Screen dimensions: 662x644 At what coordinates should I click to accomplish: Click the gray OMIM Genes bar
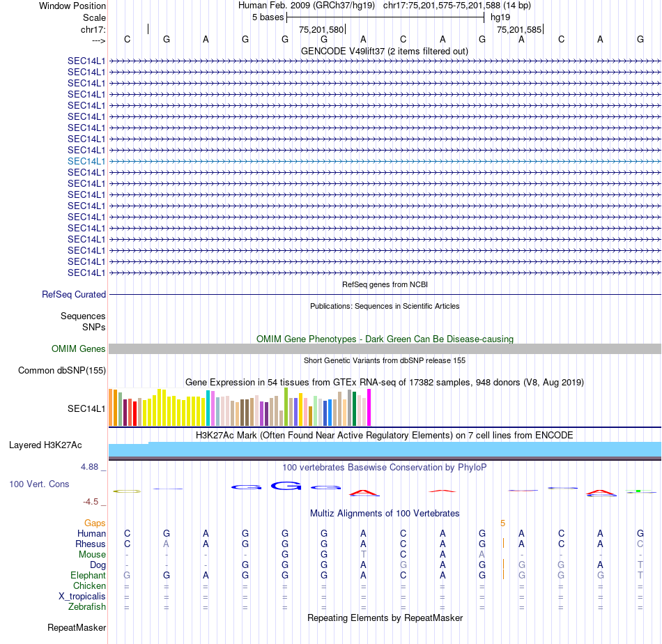click(x=385, y=348)
